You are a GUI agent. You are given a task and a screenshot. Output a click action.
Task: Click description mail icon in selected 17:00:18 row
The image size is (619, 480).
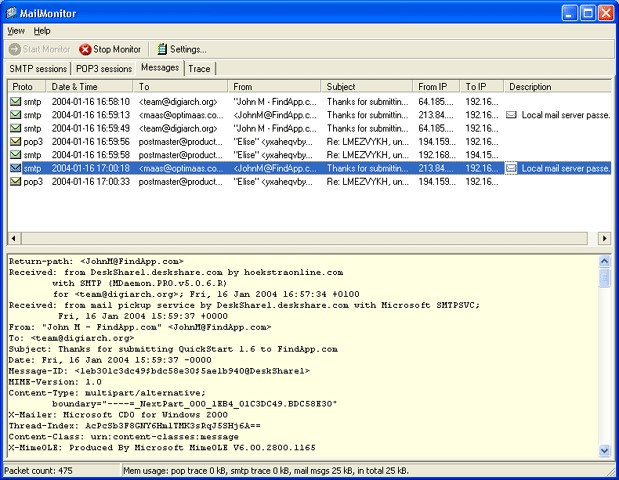(x=511, y=168)
